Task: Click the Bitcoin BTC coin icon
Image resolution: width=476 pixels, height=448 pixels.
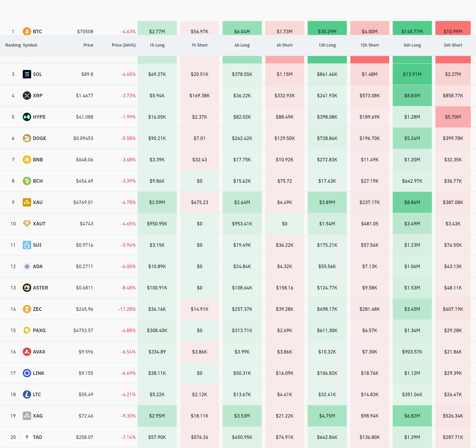Action: [x=27, y=31]
